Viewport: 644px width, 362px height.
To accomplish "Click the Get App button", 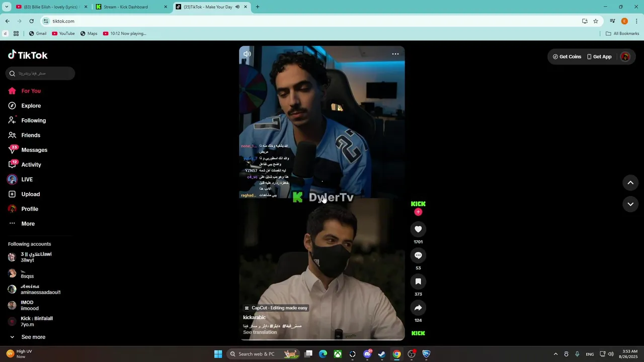I will tap(599, 57).
